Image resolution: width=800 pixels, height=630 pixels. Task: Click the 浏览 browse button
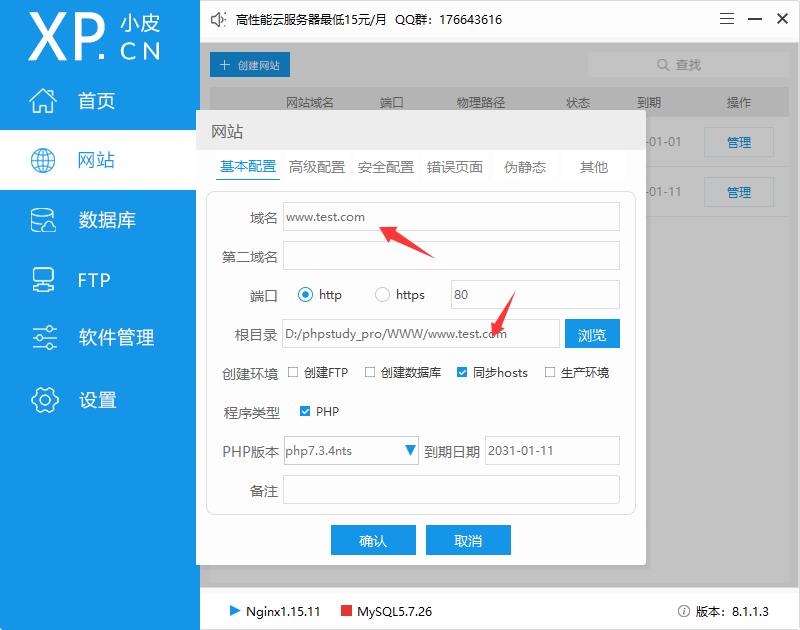(x=592, y=334)
